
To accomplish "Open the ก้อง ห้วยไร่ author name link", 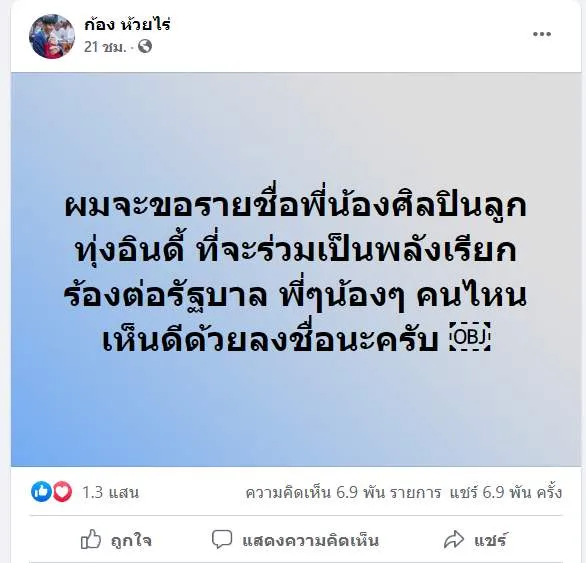I will pos(127,25).
